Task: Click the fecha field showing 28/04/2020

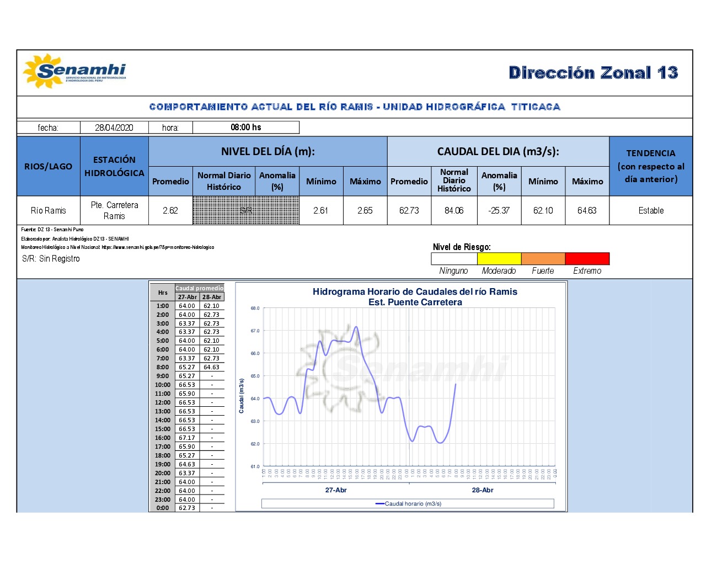Action: (114, 128)
